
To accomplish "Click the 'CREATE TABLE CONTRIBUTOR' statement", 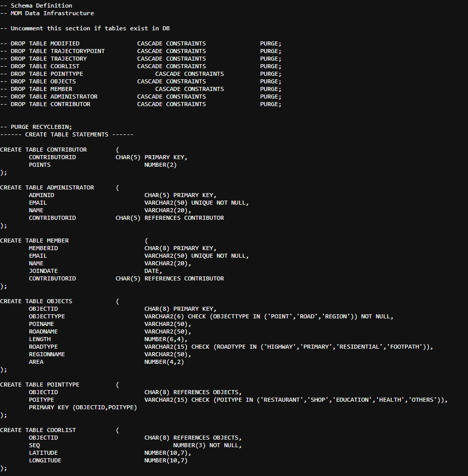I will [x=43, y=150].
